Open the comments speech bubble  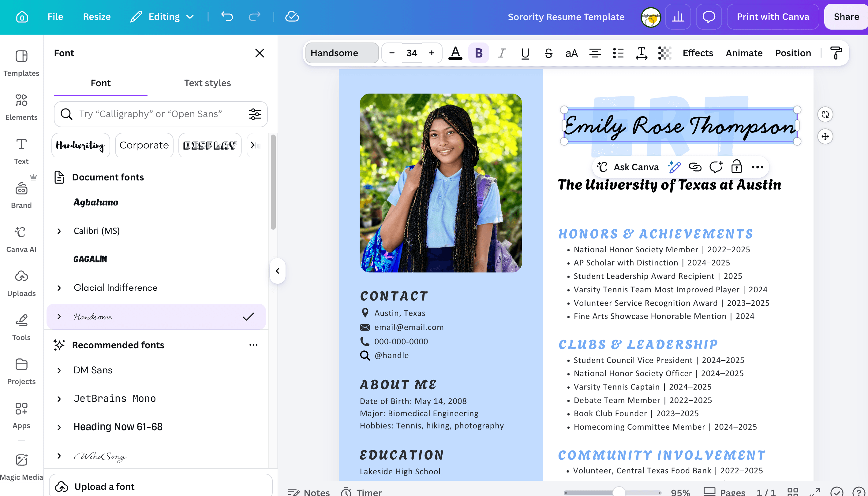tap(709, 17)
